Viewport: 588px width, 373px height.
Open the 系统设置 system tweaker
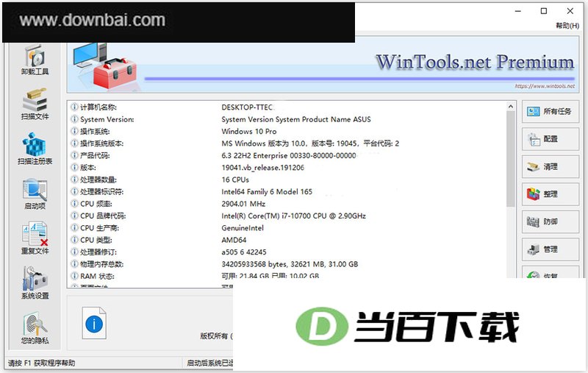click(35, 283)
